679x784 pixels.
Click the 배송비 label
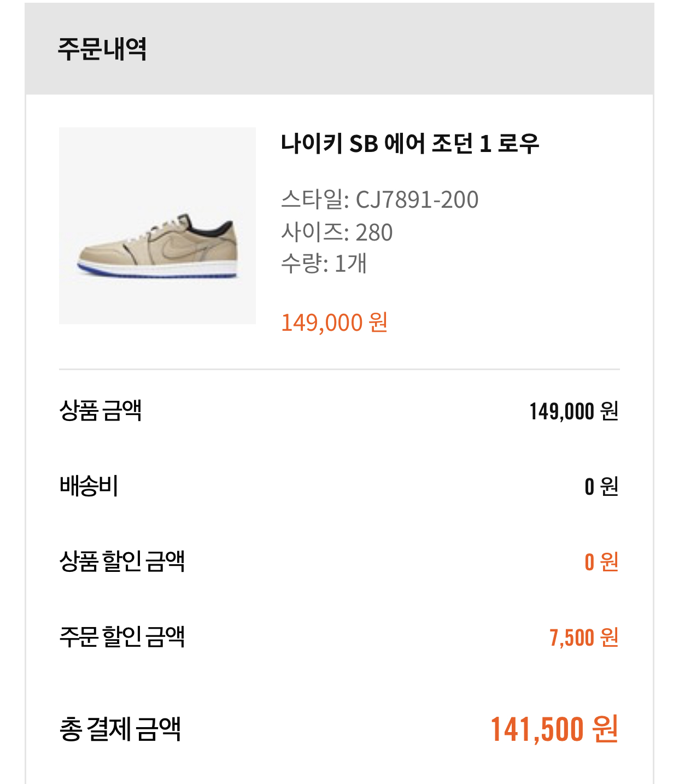click(x=89, y=486)
